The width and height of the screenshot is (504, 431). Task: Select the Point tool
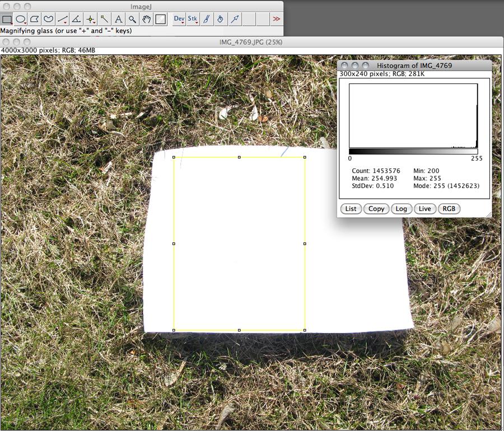click(x=90, y=19)
